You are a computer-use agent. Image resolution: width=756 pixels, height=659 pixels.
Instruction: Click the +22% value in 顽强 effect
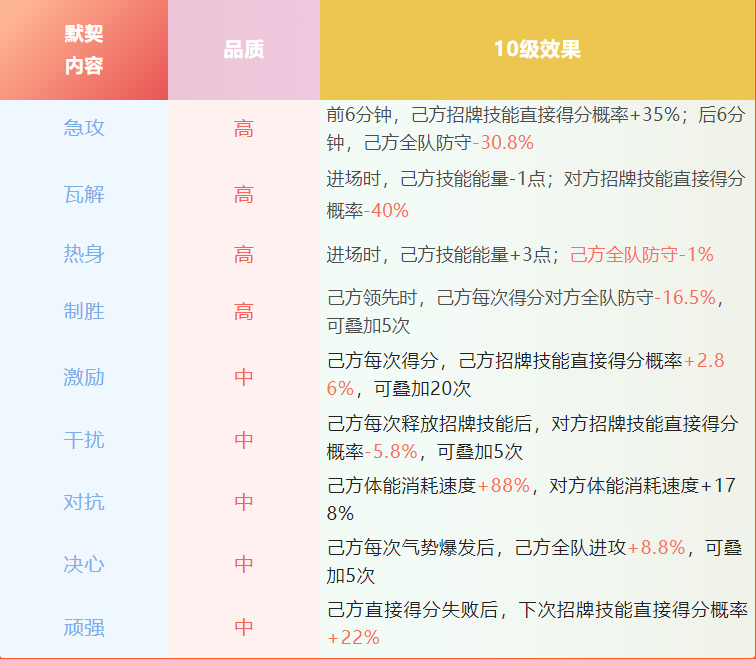pos(353,637)
